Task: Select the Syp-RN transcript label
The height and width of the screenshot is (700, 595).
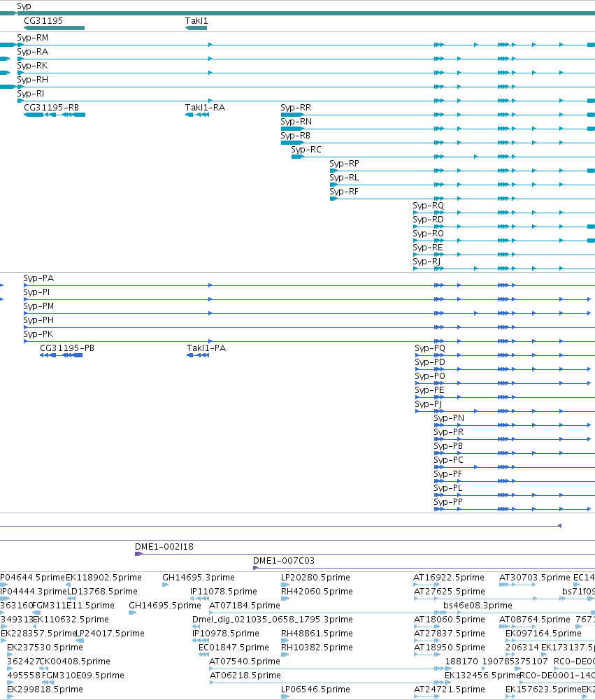Action: (296, 122)
